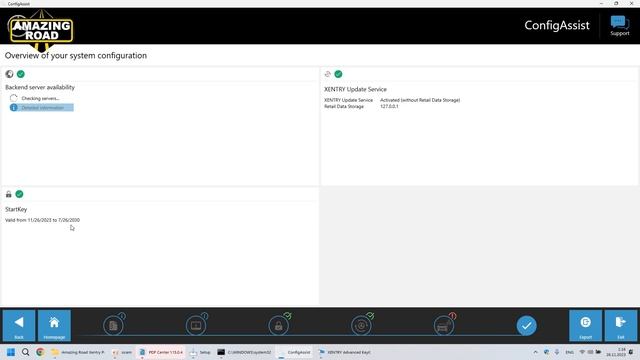The image size is (640, 360).
Task: Click the StartKey validity date text
Action: tap(42, 220)
